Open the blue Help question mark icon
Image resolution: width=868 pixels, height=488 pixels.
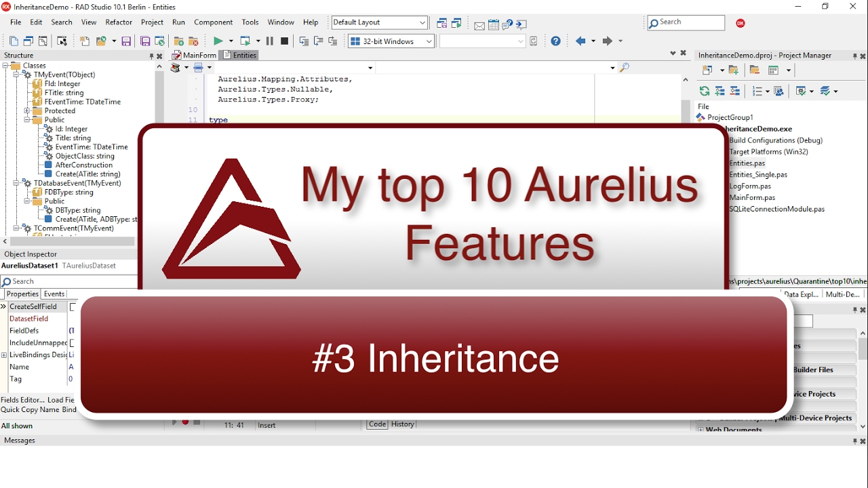pos(555,41)
